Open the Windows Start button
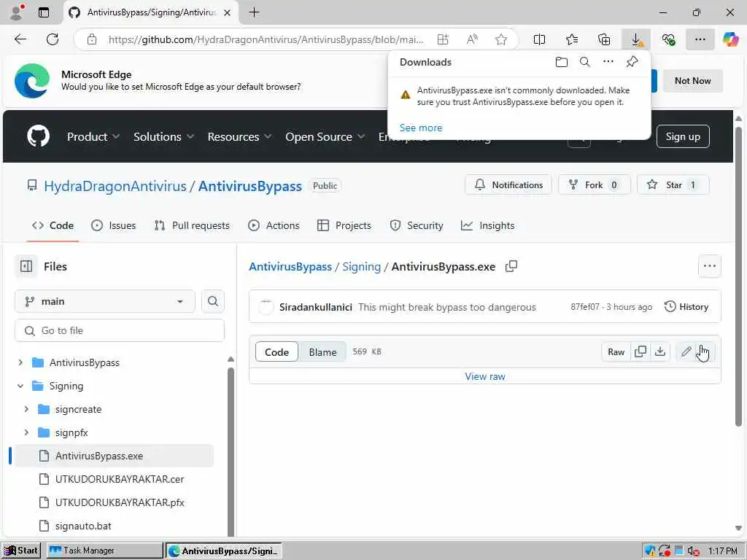This screenshot has width=747, height=560. (x=21, y=551)
